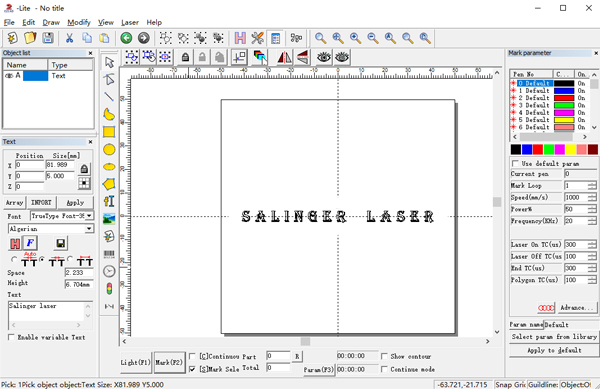Click the Advance... button
The height and width of the screenshot is (389, 600).
(577, 308)
